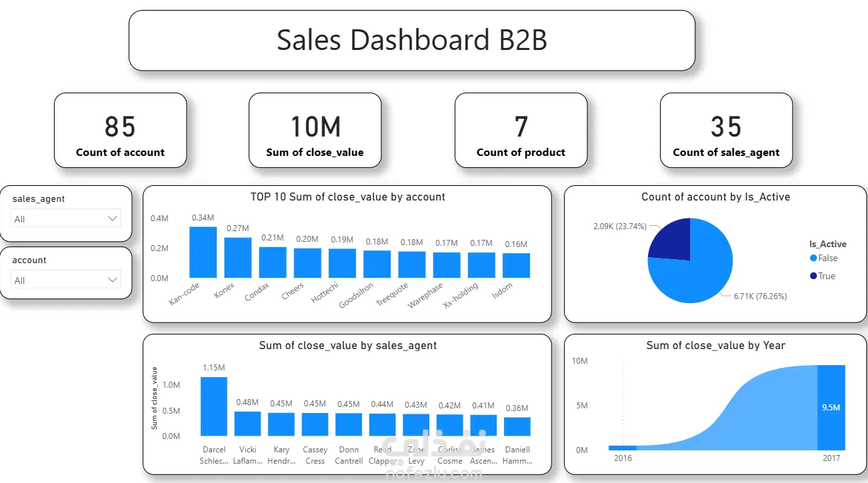Click the 2017 axis label

tap(831, 458)
